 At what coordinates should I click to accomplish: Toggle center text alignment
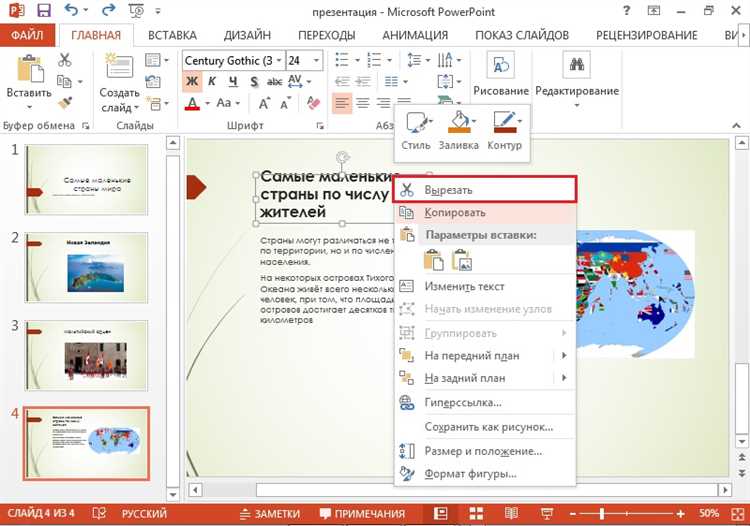(363, 102)
